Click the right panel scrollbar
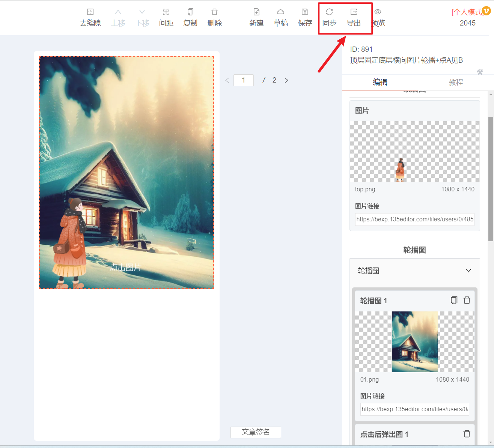 coord(491,179)
